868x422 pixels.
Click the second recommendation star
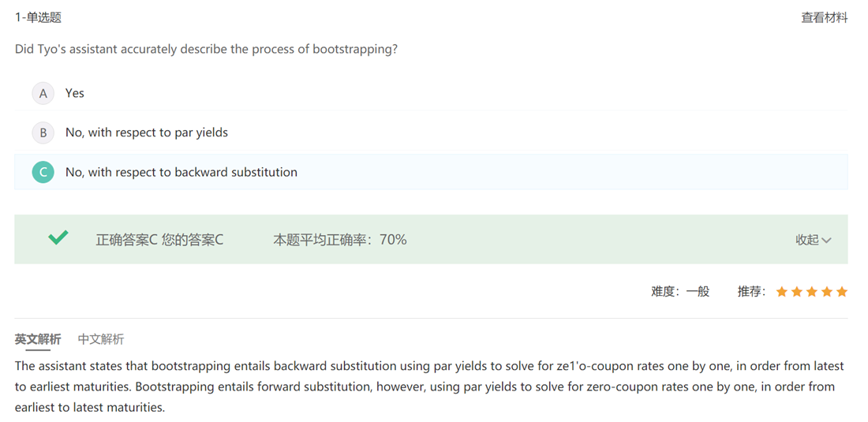797,292
